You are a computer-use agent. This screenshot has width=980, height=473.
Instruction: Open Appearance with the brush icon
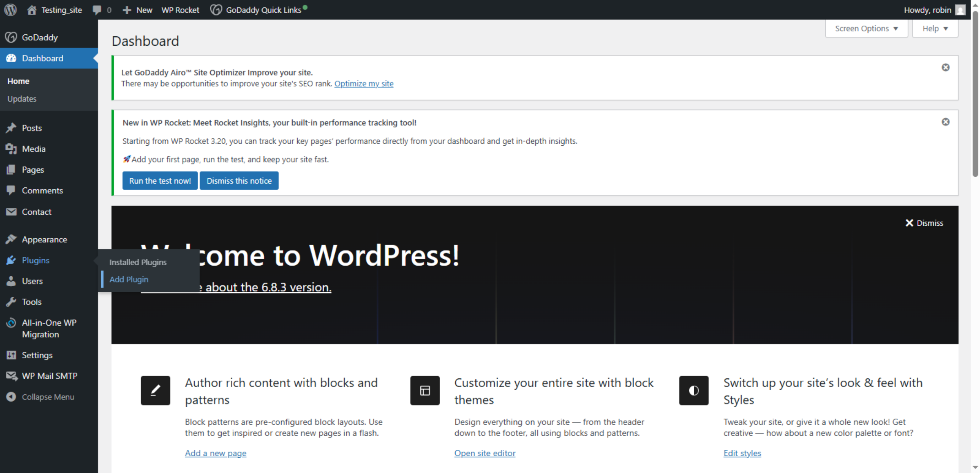click(x=11, y=239)
